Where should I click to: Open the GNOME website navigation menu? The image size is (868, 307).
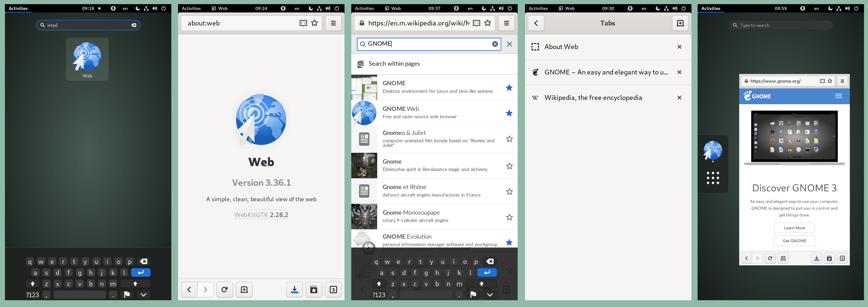[839, 96]
